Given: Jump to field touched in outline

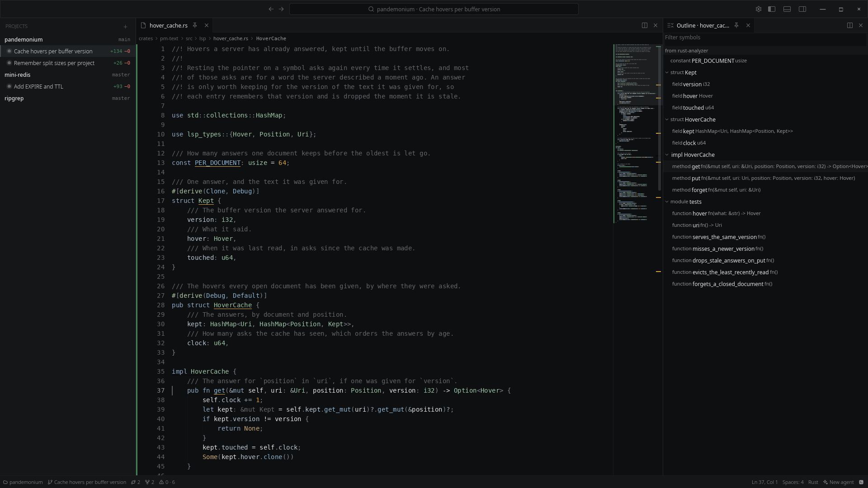Looking at the screenshot, I should tap(765, 108).
